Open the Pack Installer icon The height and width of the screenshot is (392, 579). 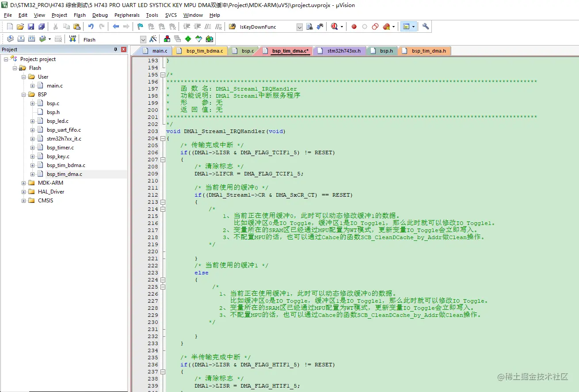point(210,39)
